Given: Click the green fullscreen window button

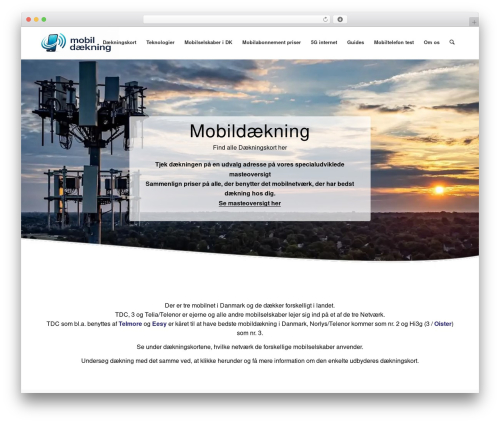Looking at the screenshot, I should pyautogui.click(x=44, y=20).
